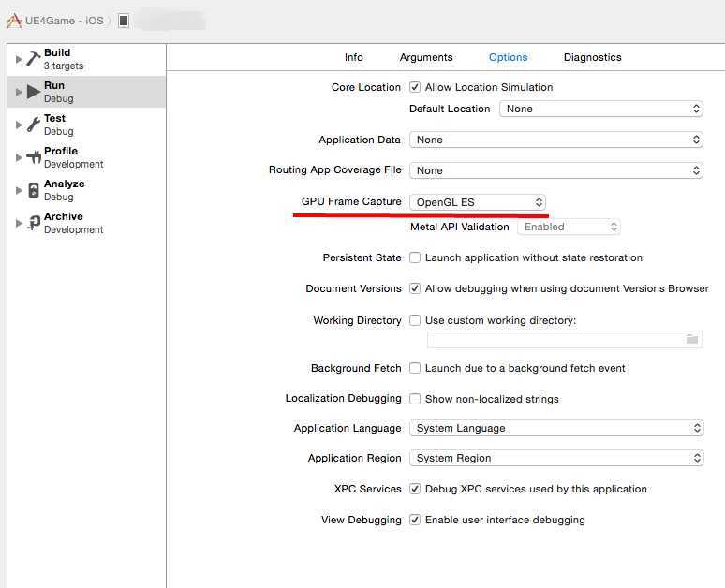725x588 pixels.
Task: Click the Localization Debugging label
Action: tap(343, 399)
